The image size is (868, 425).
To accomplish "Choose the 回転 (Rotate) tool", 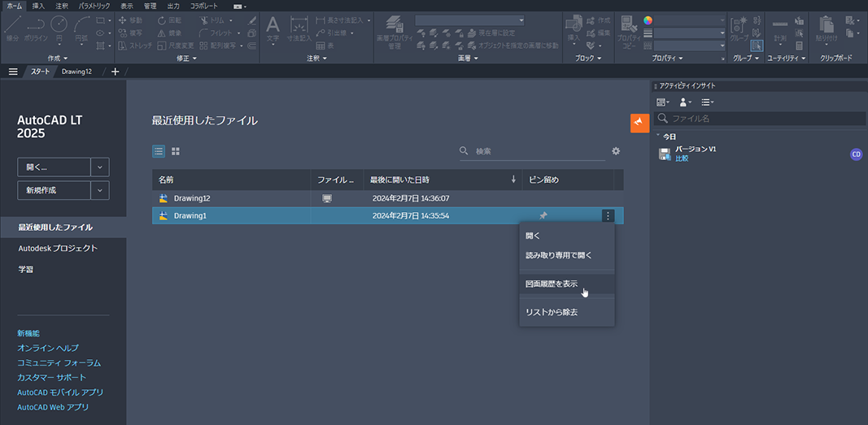I will click(x=169, y=20).
